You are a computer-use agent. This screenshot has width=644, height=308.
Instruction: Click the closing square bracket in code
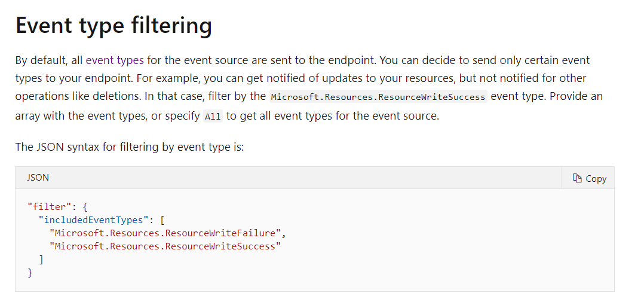41,260
